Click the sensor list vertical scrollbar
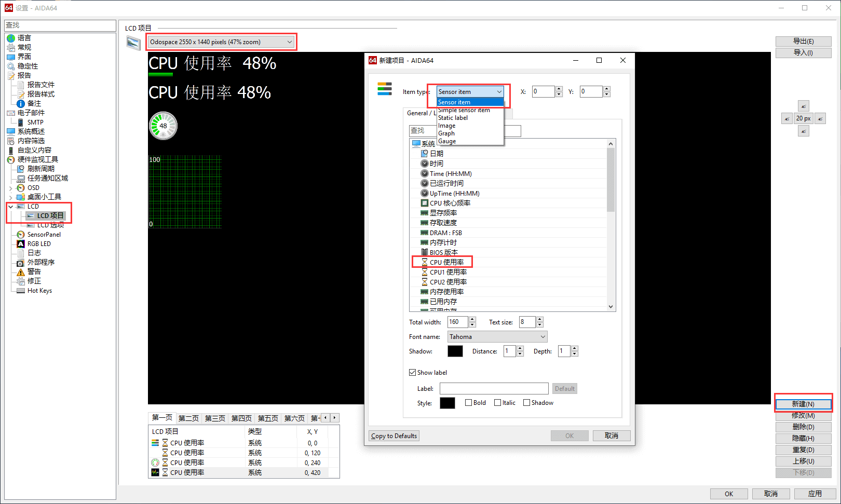The height and width of the screenshot is (504, 841). point(611,225)
